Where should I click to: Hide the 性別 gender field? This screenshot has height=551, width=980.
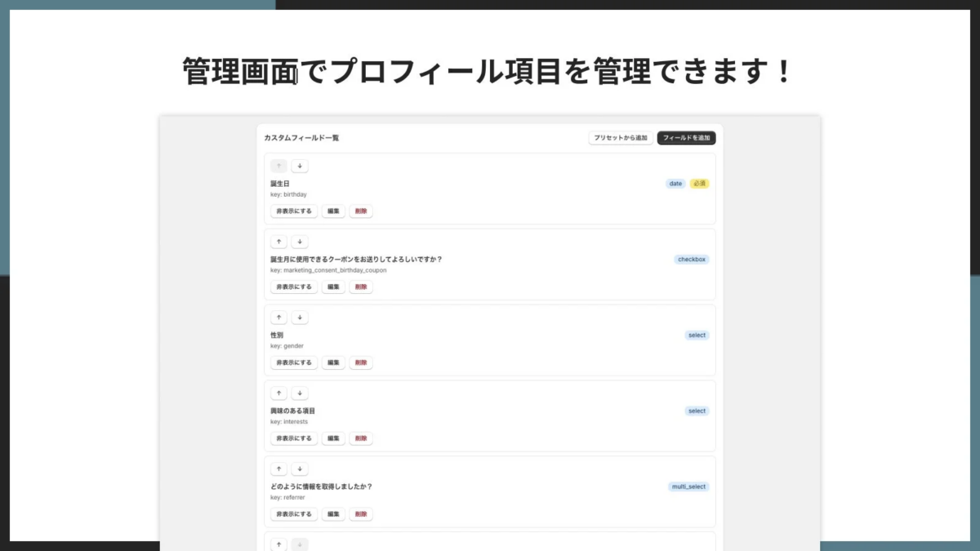tap(294, 362)
